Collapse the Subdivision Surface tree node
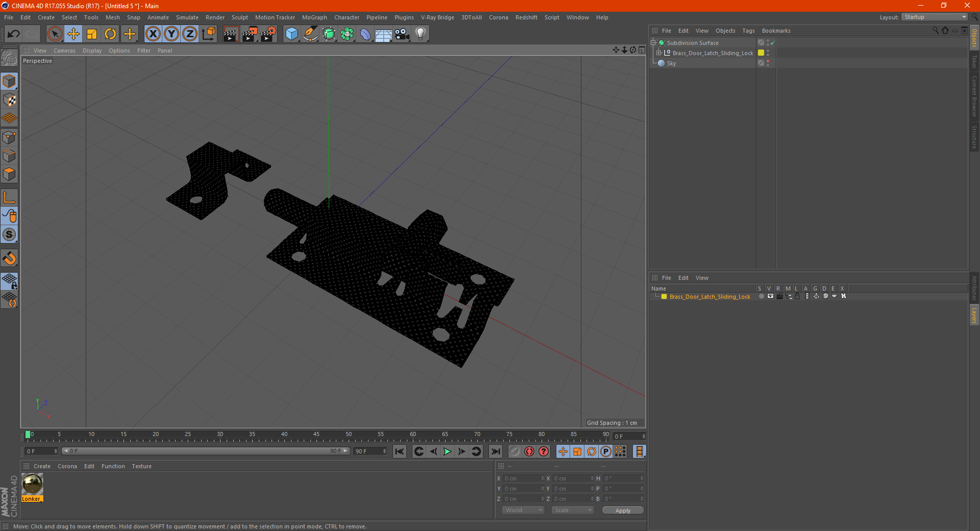The width and height of the screenshot is (980, 531). (653, 43)
